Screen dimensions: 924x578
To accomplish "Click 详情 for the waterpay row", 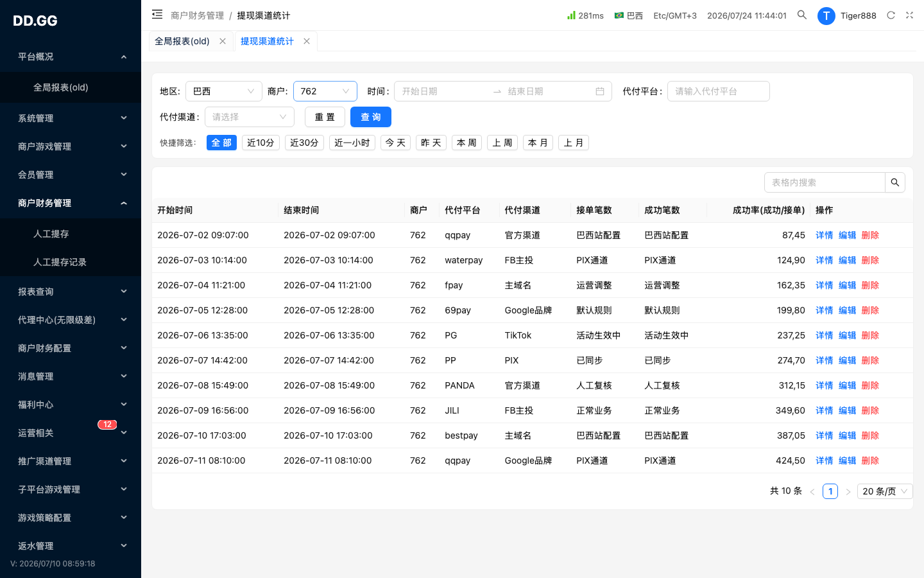I will click(824, 260).
